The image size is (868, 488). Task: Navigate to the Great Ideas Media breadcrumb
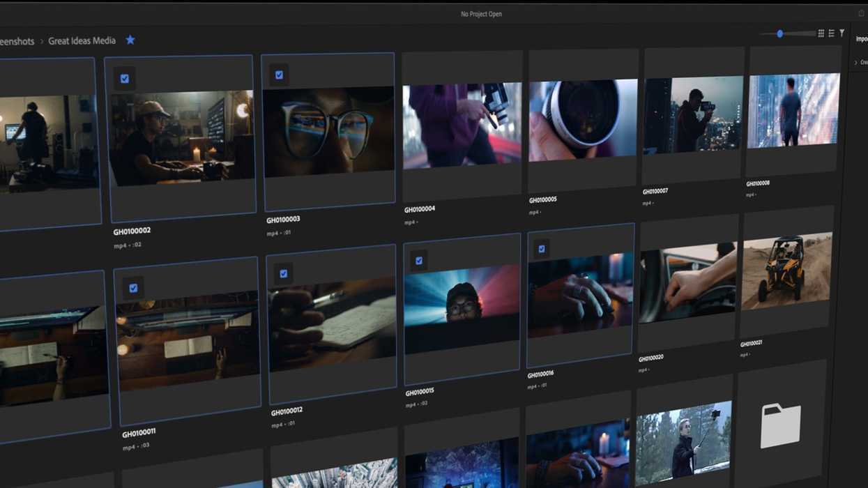click(x=82, y=41)
